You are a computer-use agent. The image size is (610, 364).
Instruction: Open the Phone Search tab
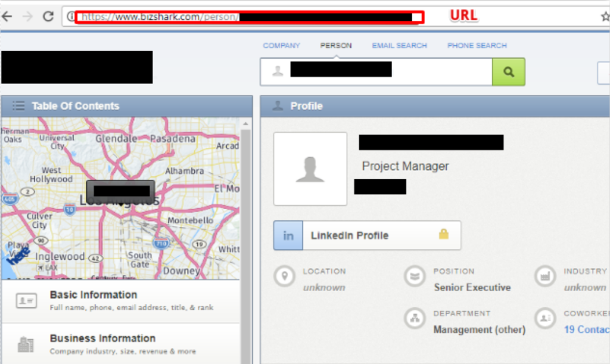tap(477, 45)
